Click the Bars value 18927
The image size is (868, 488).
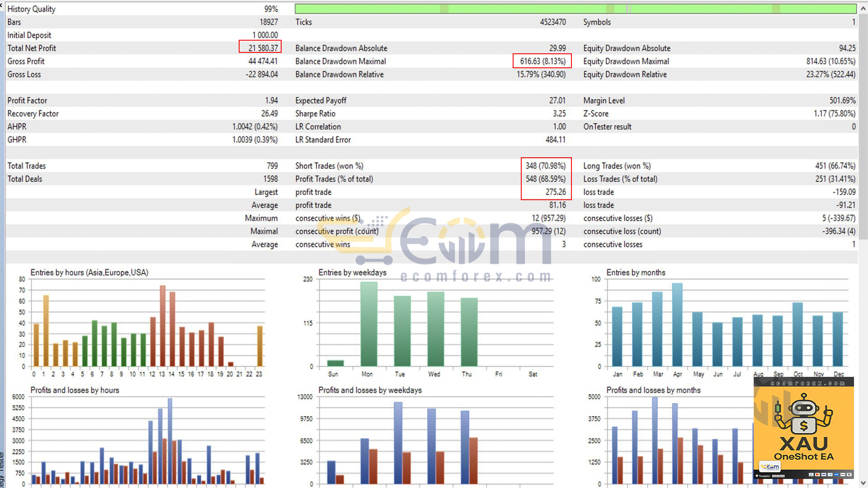pos(269,22)
